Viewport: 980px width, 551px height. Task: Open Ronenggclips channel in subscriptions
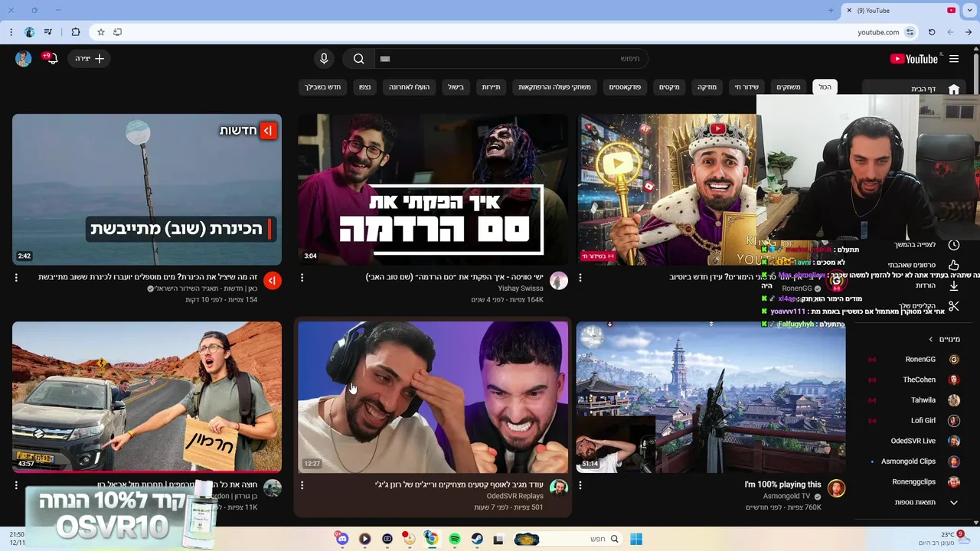coord(913,482)
